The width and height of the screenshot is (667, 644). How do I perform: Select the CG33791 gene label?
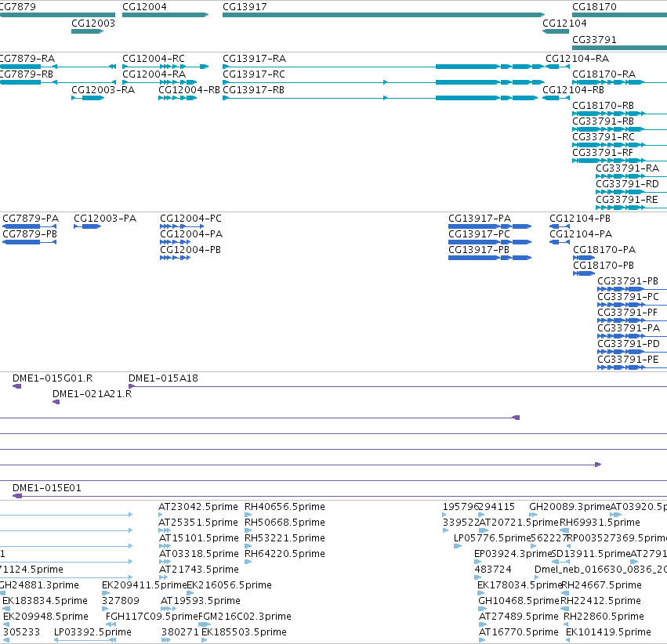[x=594, y=40]
